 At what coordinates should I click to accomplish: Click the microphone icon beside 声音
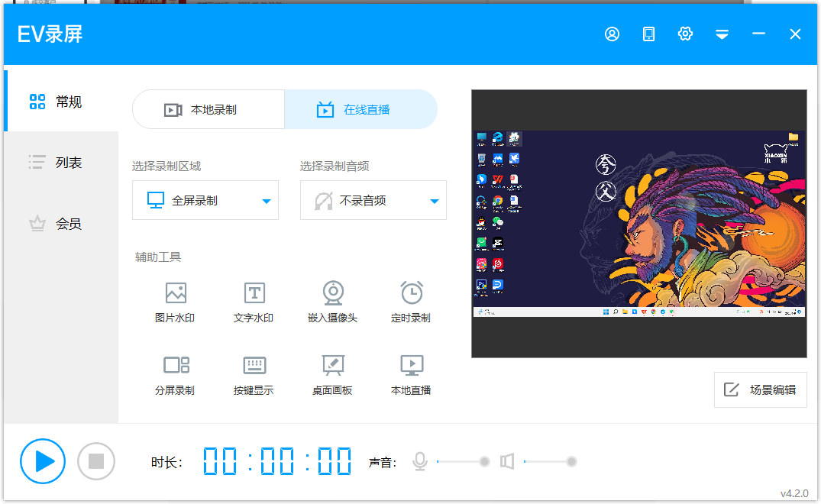point(419,461)
